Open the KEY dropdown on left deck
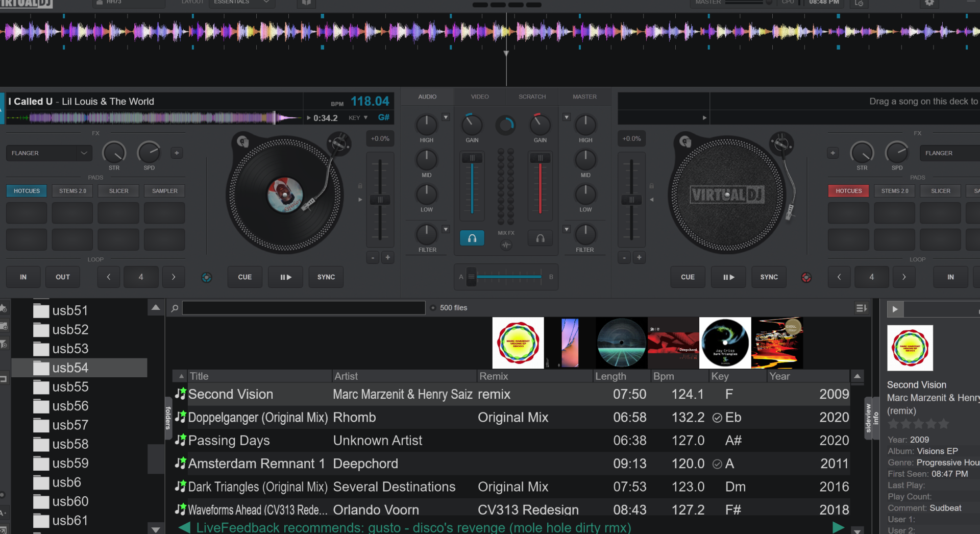Viewport: 980px width, 534px height. pyautogui.click(x=358, y=118)
